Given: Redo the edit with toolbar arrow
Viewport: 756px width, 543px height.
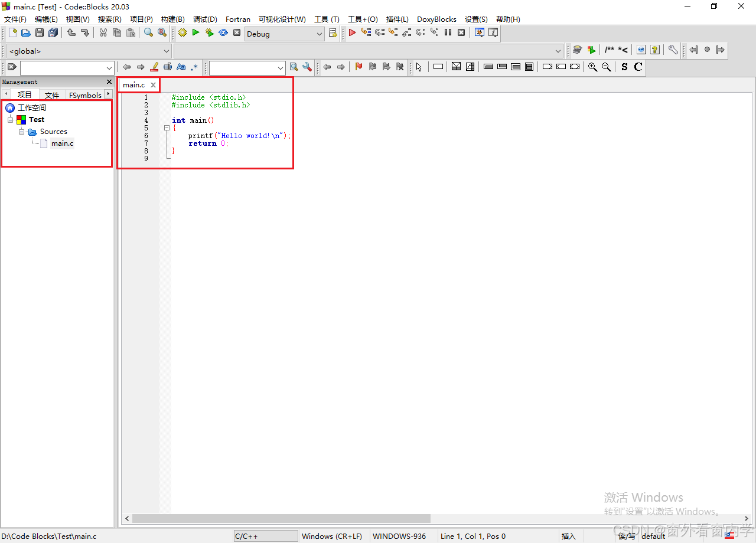Looking at the screenshot, I should click(x=85, y=33).
